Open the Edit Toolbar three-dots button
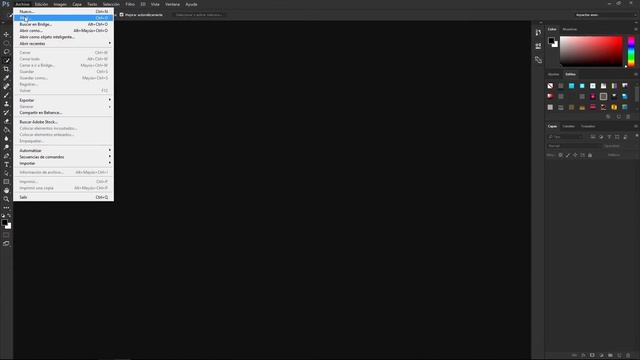The width and height of the screenshot is (640, 360). pos(6,208)
